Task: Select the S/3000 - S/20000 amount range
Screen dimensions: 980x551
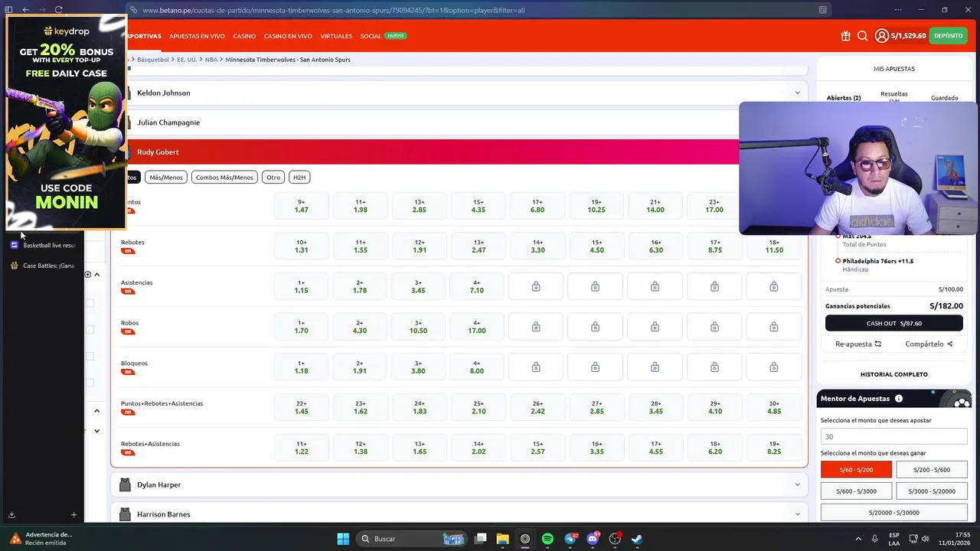Action: 932,491
